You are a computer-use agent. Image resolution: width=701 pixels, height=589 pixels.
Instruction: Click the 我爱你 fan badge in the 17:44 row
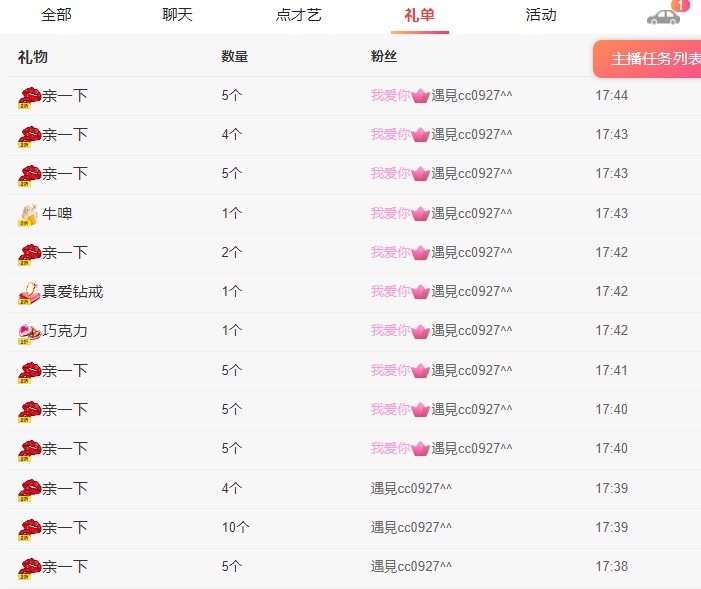391,95
